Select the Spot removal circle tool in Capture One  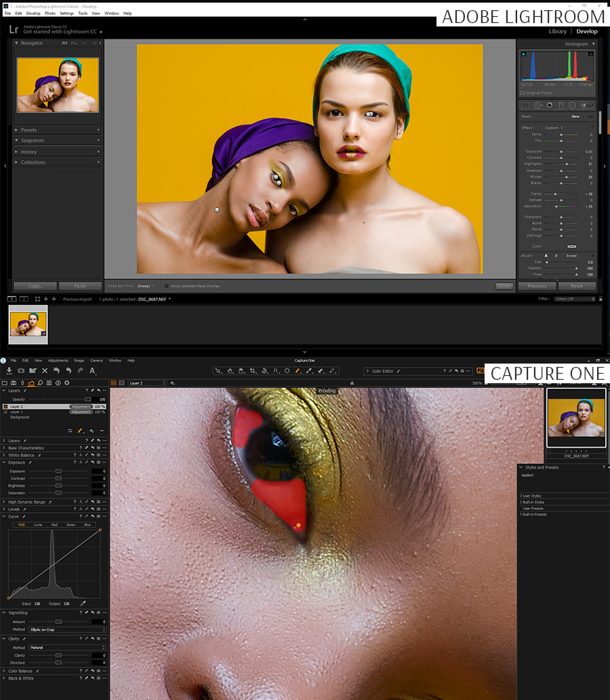287,371
